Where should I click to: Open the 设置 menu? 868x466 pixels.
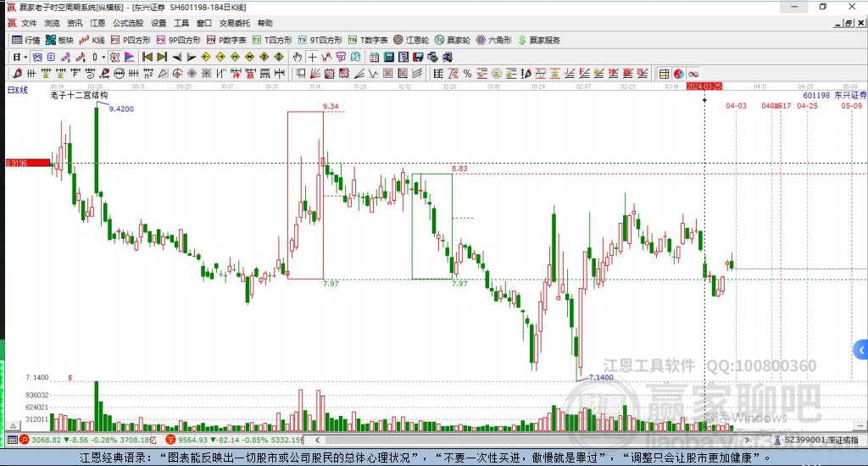[x=159, y=23]
